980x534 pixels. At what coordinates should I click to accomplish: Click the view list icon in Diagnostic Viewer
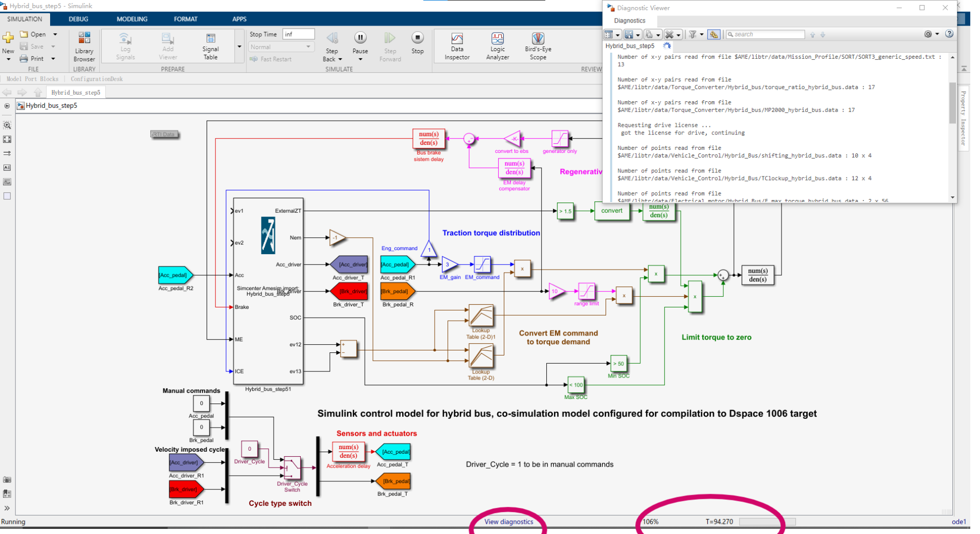pyautogui.click(x=609, y=34)
